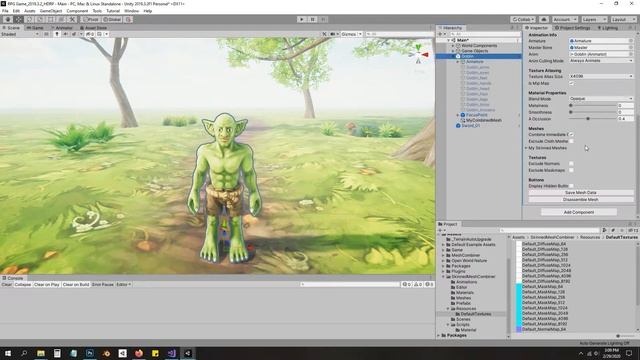Click the Step frame button

pos(323,19)
